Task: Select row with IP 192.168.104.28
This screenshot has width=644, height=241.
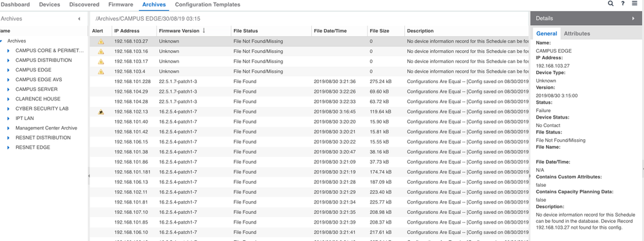Action: click(x=309, y=101)
